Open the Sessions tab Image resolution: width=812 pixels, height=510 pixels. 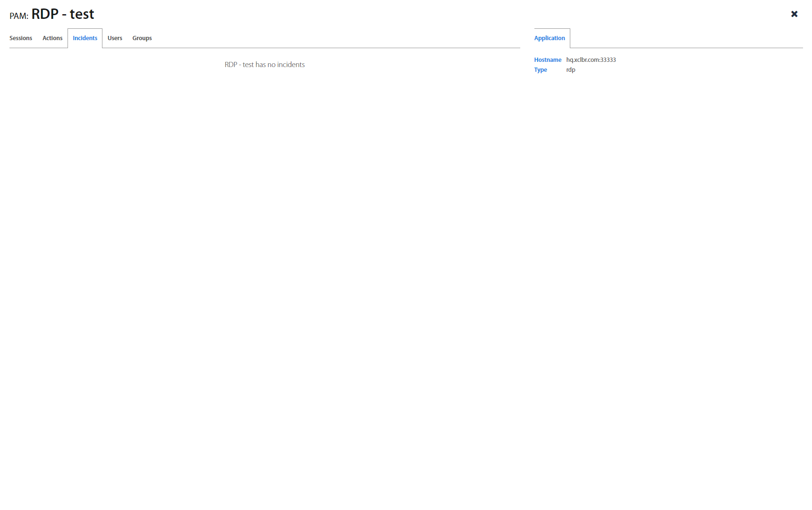(x=21, y=38)
